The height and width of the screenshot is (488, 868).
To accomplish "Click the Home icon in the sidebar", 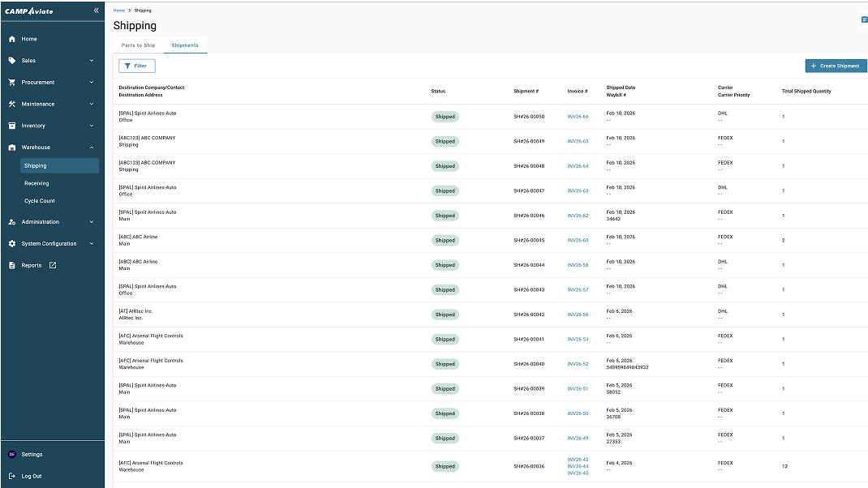I will (12, 39).
